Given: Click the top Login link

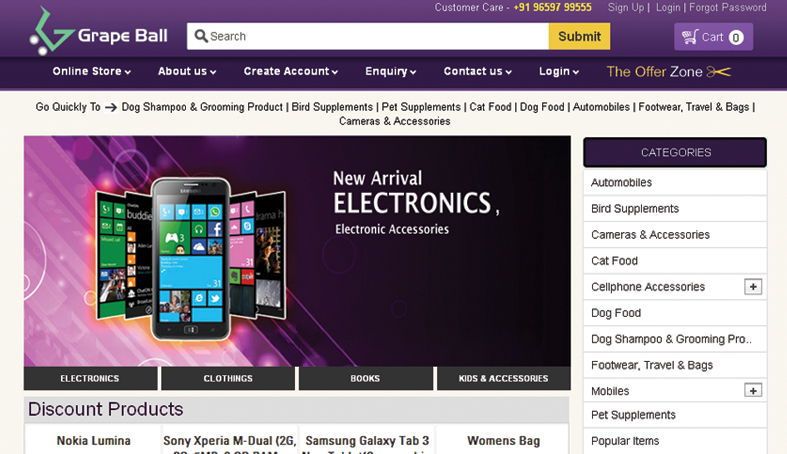Looking at the screenshot, I should 668,8.
